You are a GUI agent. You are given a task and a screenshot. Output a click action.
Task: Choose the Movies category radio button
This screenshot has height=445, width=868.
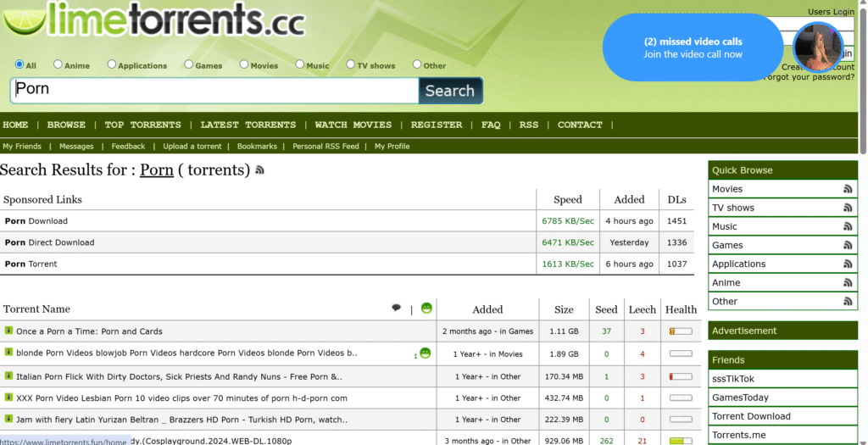[x=244, y=64]
